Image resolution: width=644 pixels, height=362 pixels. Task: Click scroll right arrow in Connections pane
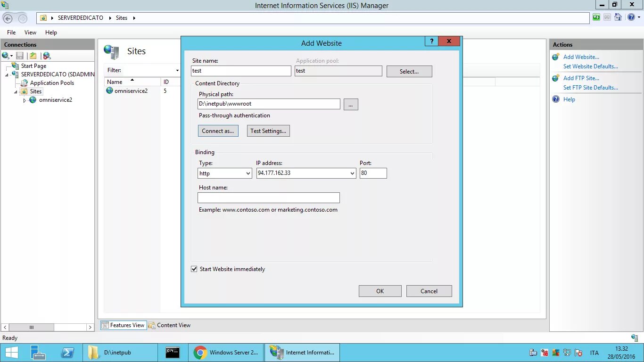(x=91, y=327)
